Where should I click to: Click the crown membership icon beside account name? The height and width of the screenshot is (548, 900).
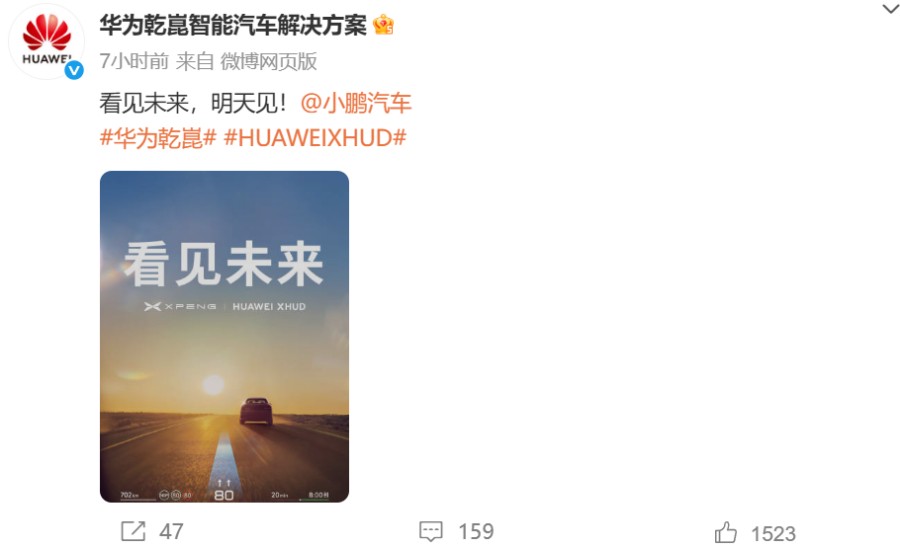coord(383,25)
